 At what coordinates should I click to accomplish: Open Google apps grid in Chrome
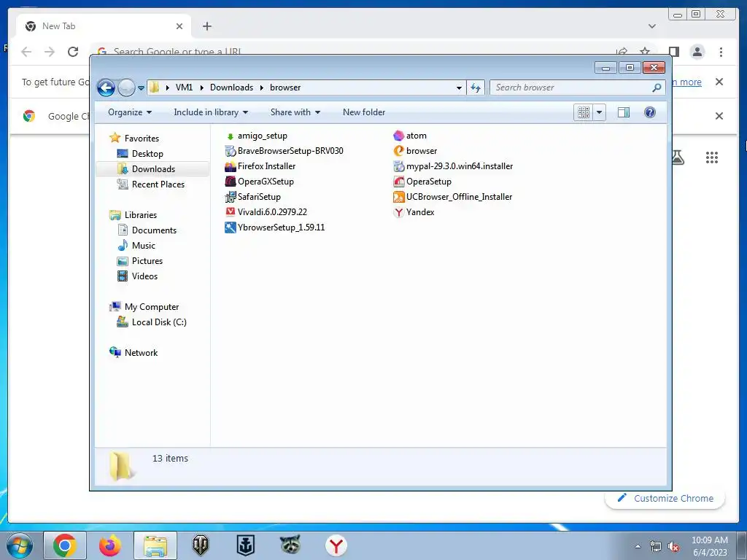[712, 157]
